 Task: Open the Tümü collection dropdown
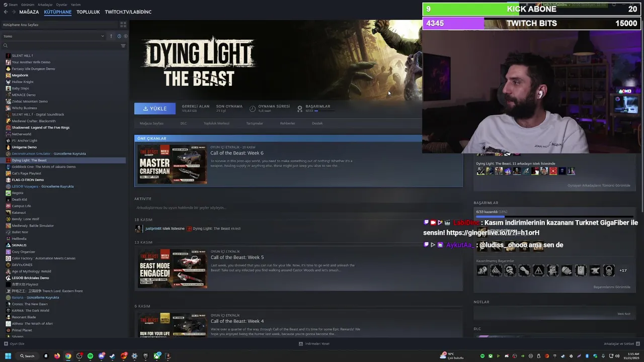[53, 36]
